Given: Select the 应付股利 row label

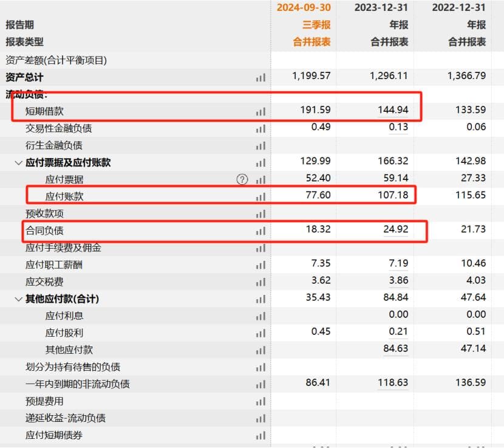Looking at the screenshot, I should coord(64,333).
